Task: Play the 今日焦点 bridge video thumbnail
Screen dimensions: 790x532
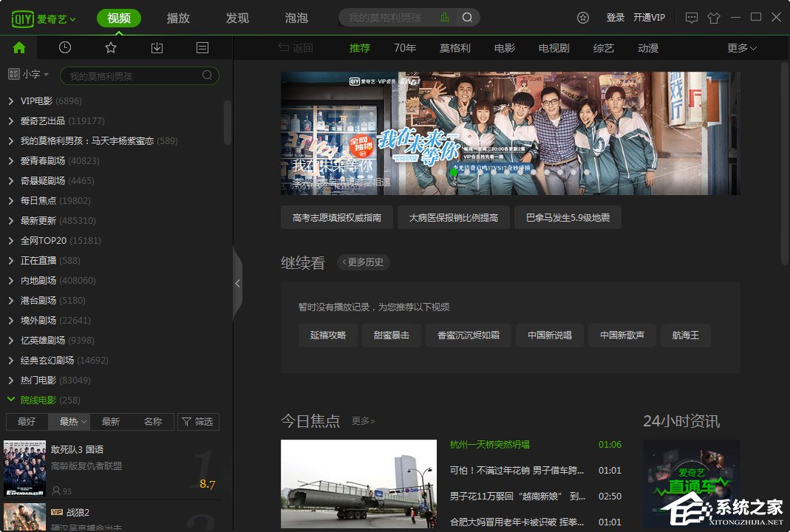Action: tap(358, 484)
